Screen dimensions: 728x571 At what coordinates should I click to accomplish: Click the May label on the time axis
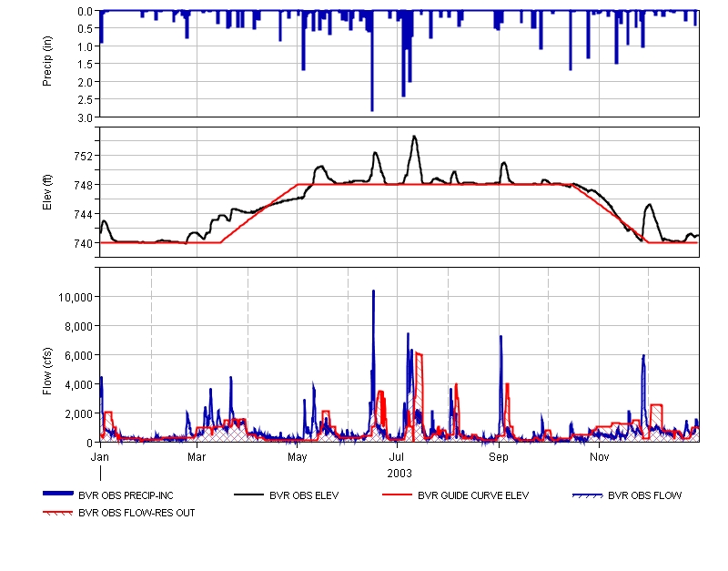pos(297,454)
